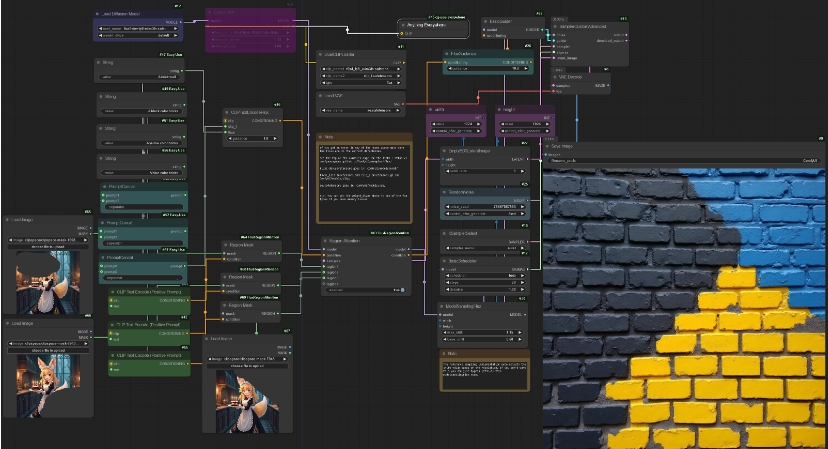Click the painted brick wall output image
The width and height of the screenshot is (828, 449).
coord(685,300)
